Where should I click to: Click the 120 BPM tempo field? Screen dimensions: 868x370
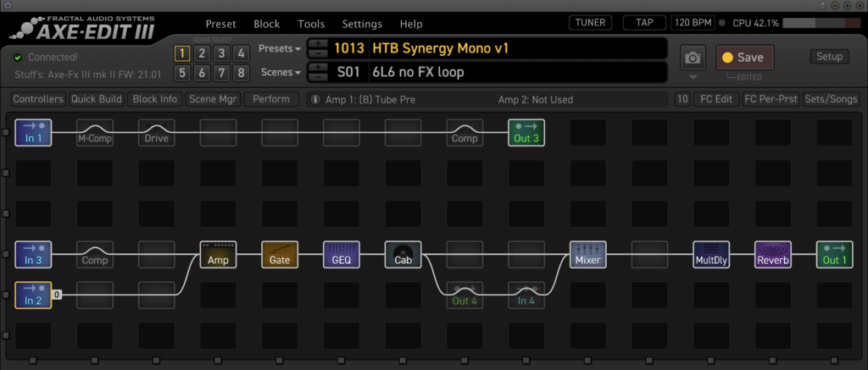click(693, 23)
